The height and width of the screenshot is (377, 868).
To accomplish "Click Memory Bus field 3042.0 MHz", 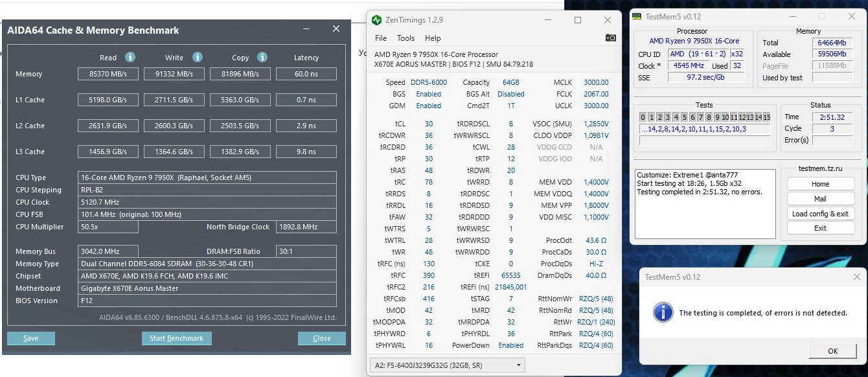I will tap(108, 251).
